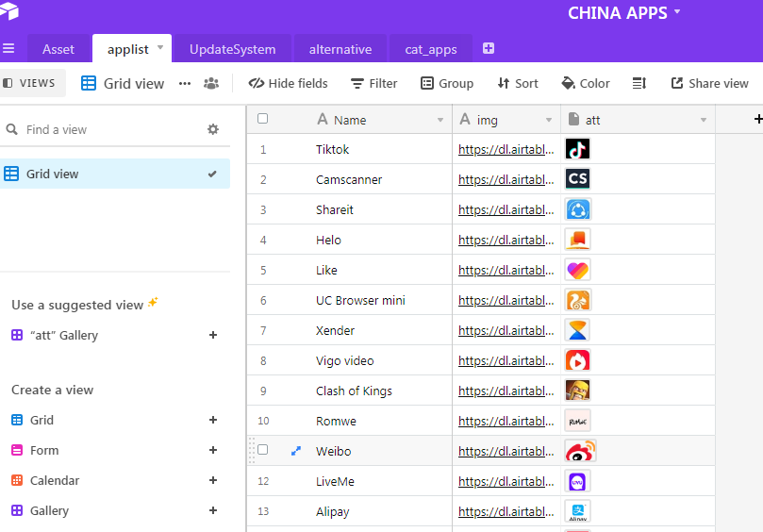
Task: Switch to the Asset tab
Action: click(x=58, y=49)
